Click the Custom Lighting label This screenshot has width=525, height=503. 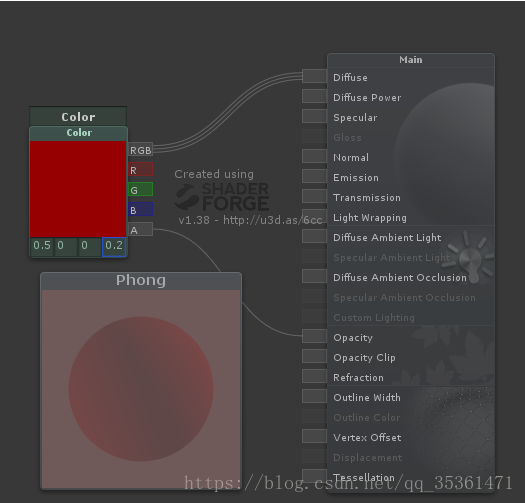374,318
